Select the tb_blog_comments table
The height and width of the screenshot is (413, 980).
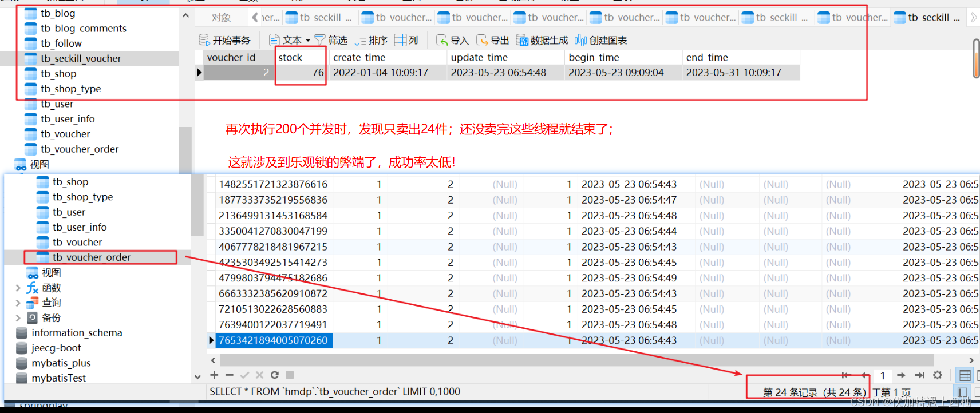tap(84, 28)
